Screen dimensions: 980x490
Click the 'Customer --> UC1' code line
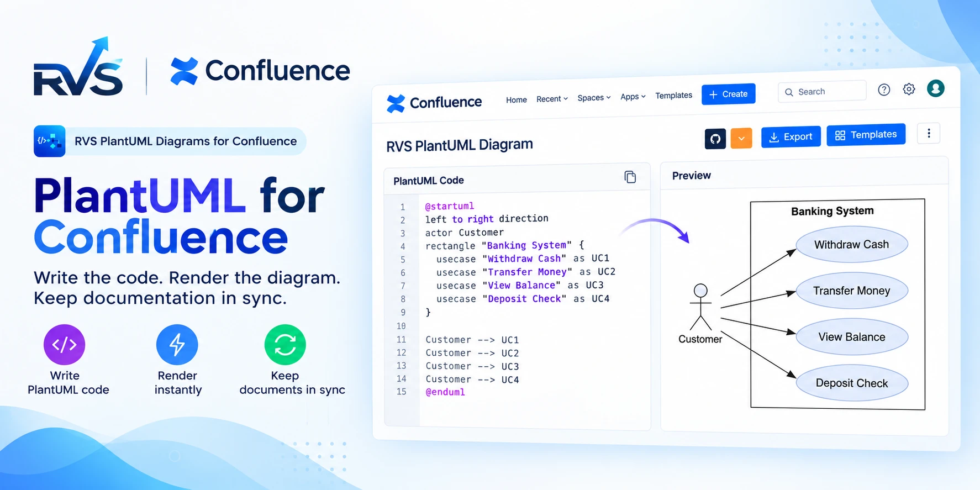[x=472, y=340]
